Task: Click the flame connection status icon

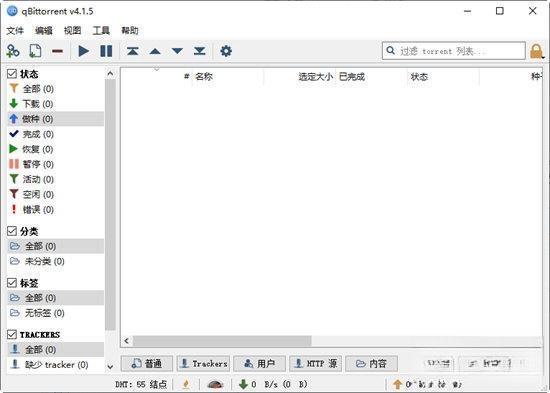Action: 186,384
